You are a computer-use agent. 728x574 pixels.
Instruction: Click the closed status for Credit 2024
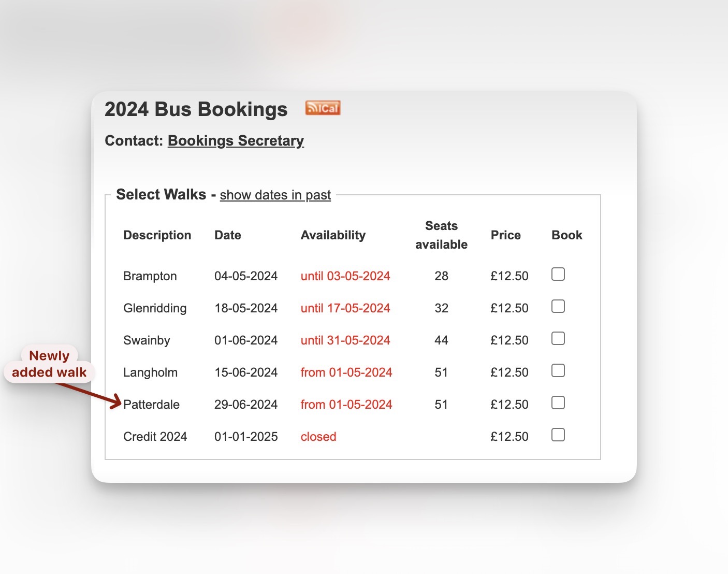point(318,437)
